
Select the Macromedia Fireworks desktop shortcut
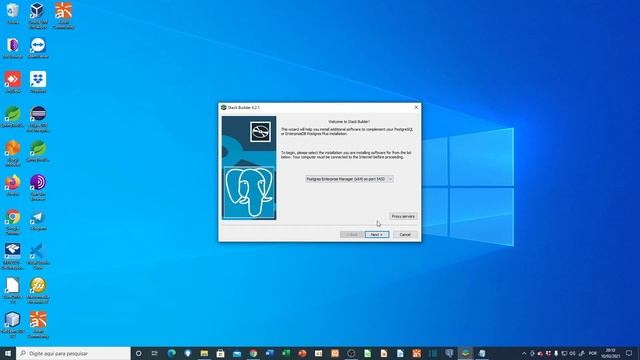coord(38,291)
